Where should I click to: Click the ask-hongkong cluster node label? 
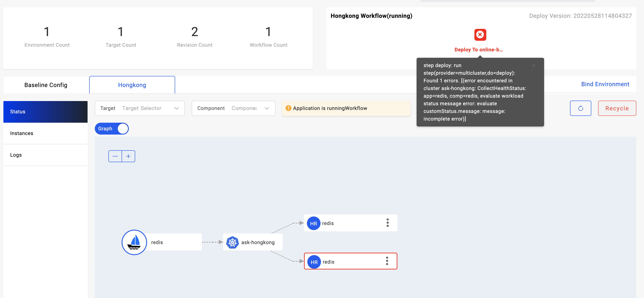pos(258,242)
